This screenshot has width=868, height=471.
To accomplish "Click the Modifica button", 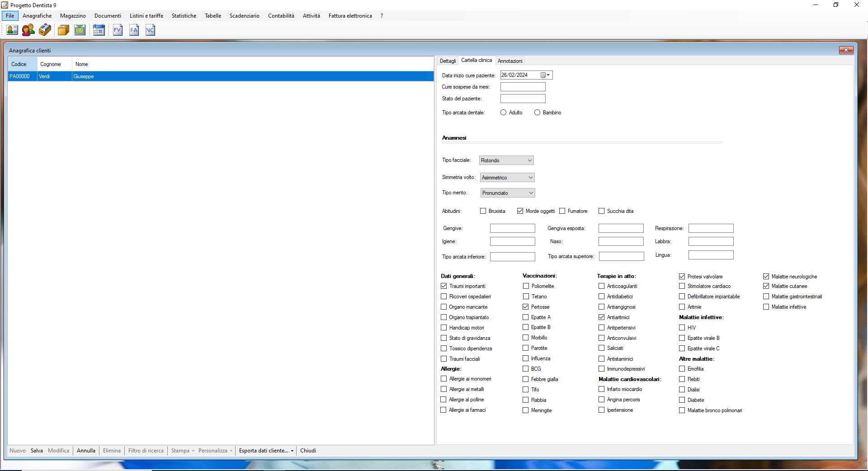I will click(58, 451).
